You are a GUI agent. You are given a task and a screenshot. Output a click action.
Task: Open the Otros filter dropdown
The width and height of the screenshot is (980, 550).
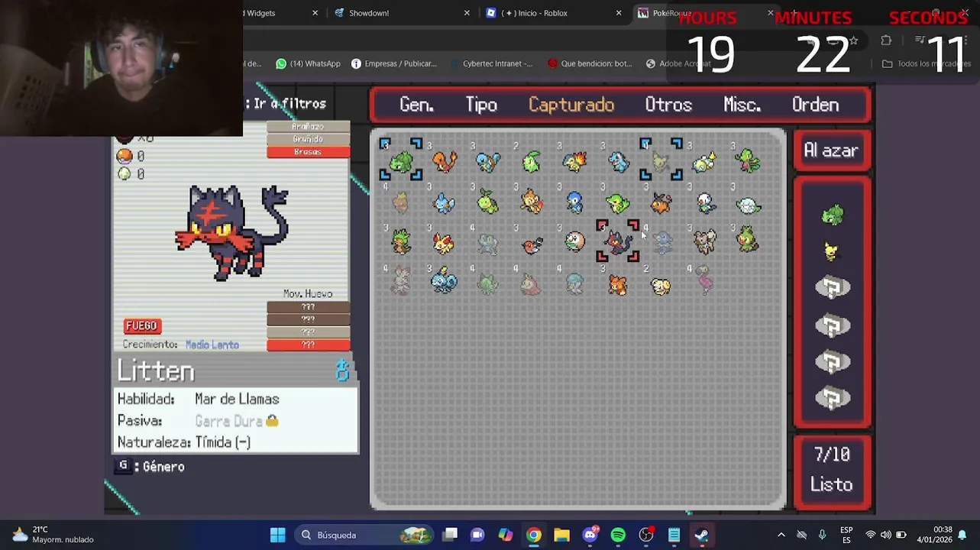point(668,105)
